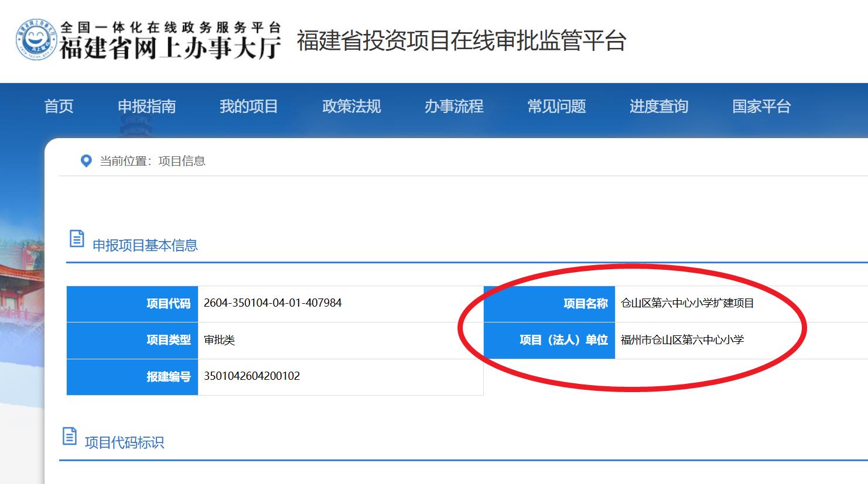
Task: Click the project name 仓山区第六中心小学扩建项目
Action: click(687, 303)
